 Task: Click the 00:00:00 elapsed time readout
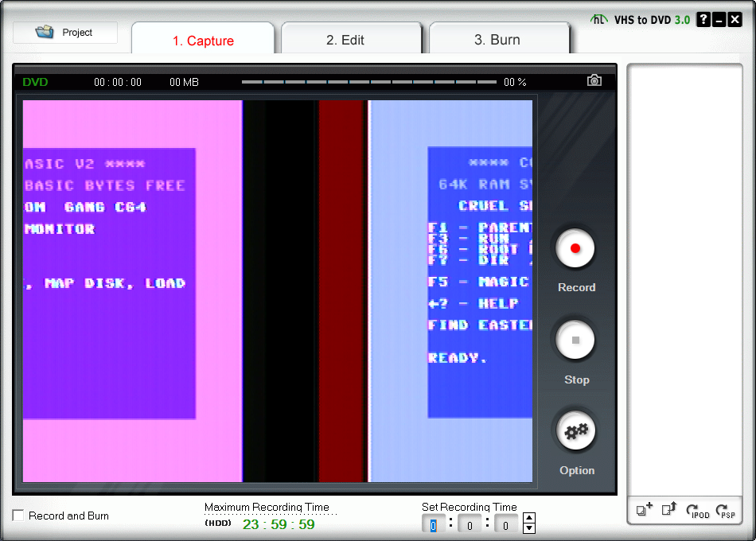[118, 82]
